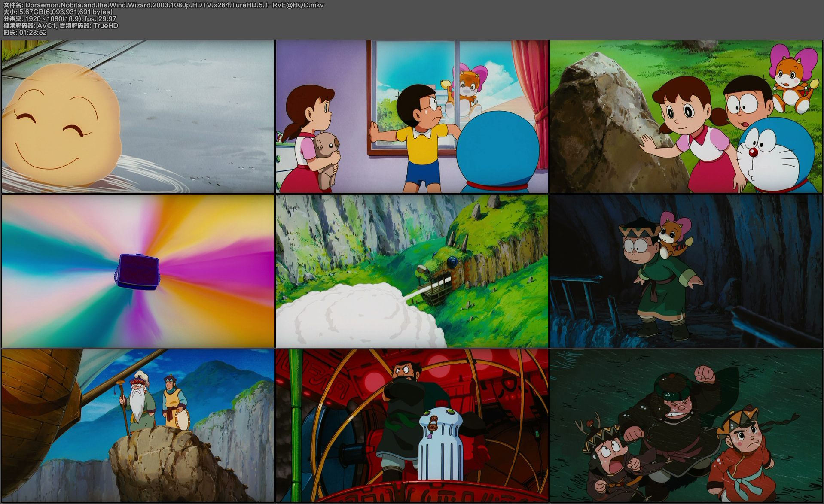Open the green dragon hill thumbnail
The height and width of the screenshot is (504, 824).
412,271
